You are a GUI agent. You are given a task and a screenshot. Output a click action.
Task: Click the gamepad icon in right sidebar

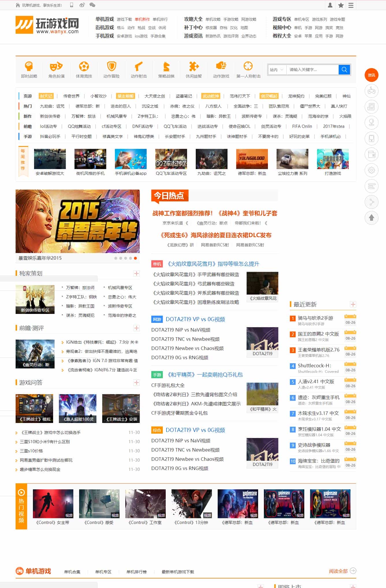[x=372, y=91]
